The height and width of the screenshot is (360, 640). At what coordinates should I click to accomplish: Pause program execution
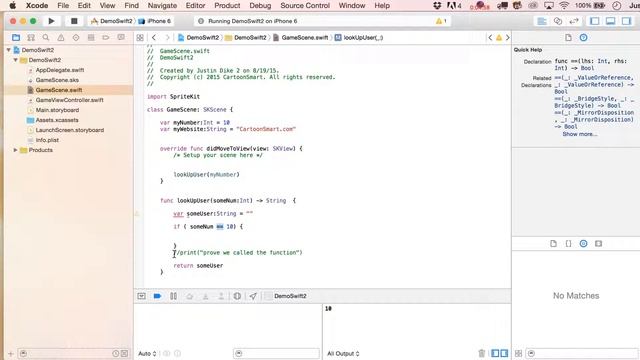coord(173,296)
